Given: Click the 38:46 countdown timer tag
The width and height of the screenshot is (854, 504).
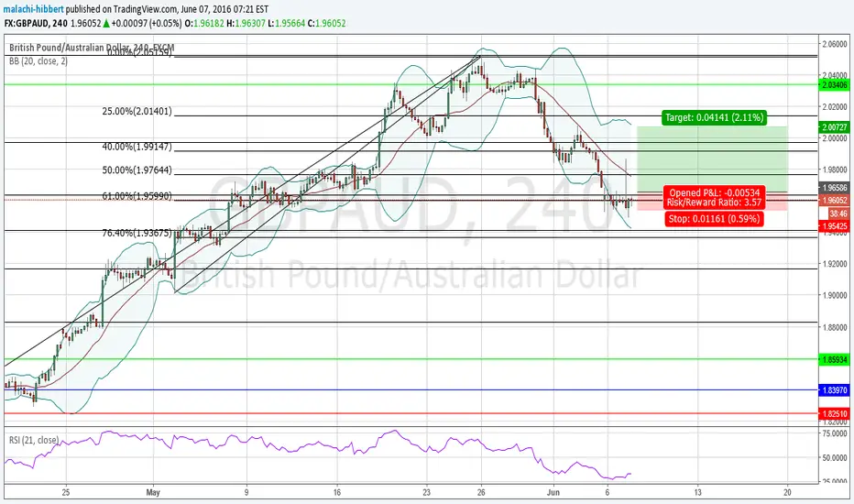Looking at the screenshot, I should [838, 214].
